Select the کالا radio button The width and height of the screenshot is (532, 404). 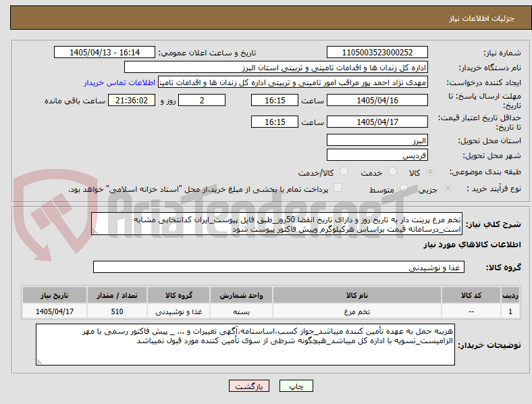pyautogui.click(x=430, y=172)
